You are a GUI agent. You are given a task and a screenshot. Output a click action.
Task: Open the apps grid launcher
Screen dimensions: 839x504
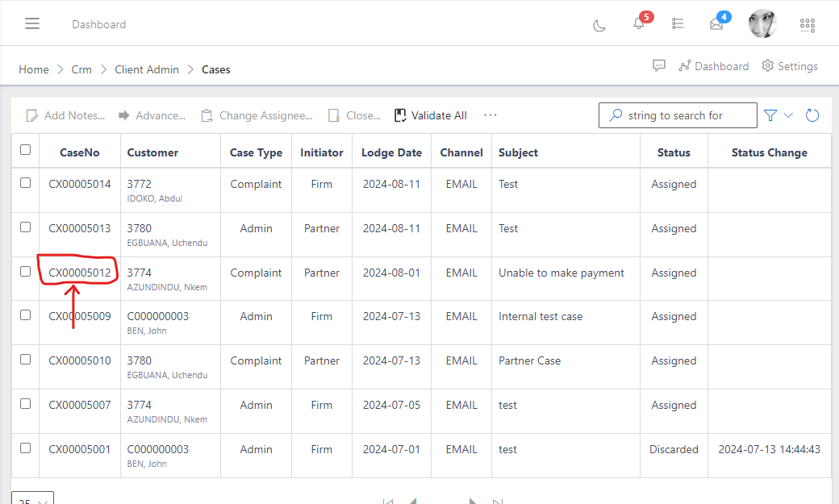point(807,25)
